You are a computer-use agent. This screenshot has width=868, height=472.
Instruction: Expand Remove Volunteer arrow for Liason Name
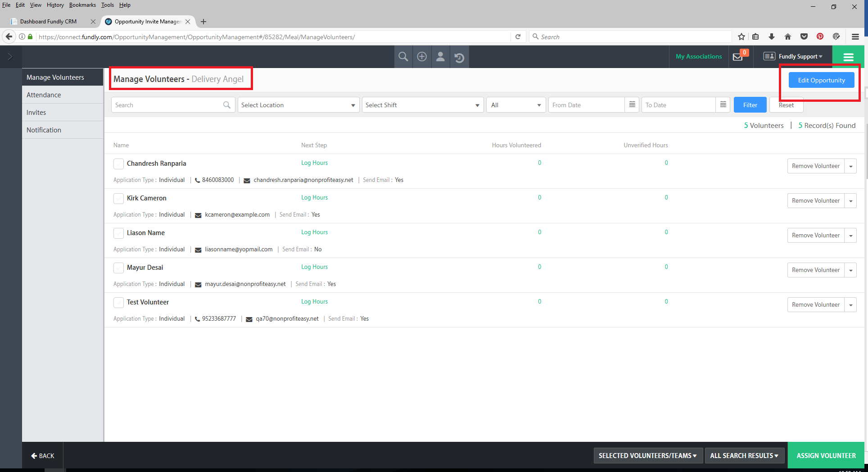point(851,236)
